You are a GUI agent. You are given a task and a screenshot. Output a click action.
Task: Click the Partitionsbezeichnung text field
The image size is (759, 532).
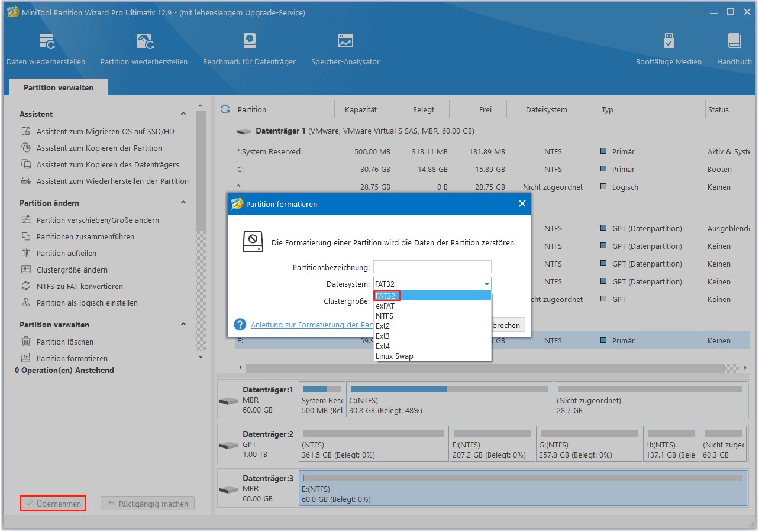click(x=432, y=267)
